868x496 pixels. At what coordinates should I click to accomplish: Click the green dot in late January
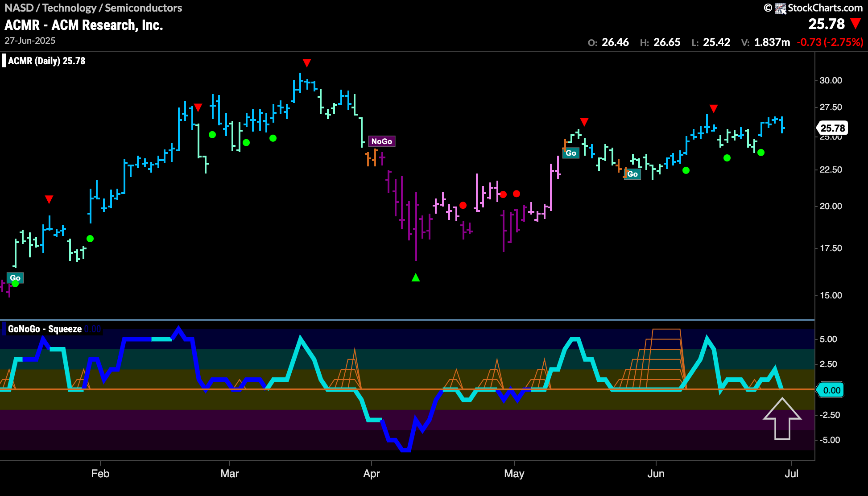pos(90,239)
